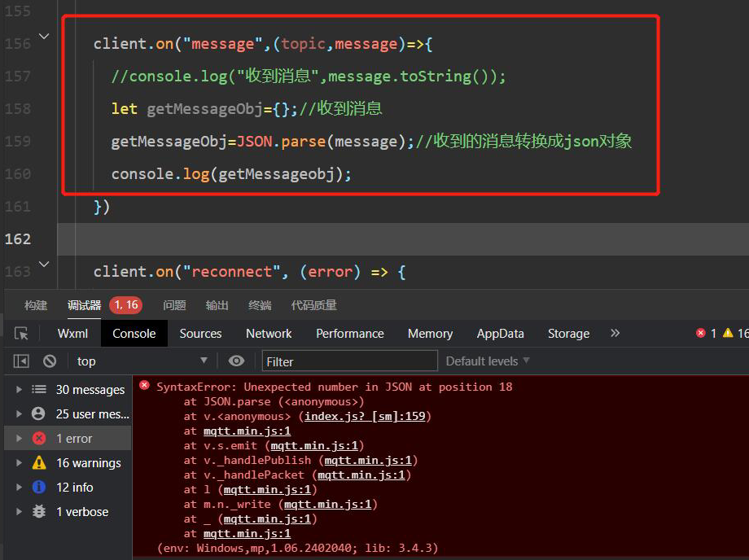Viewport: 749px width, 560px height.
Task: Click the blue info icon of 12 info
Action: click(39, 487)
